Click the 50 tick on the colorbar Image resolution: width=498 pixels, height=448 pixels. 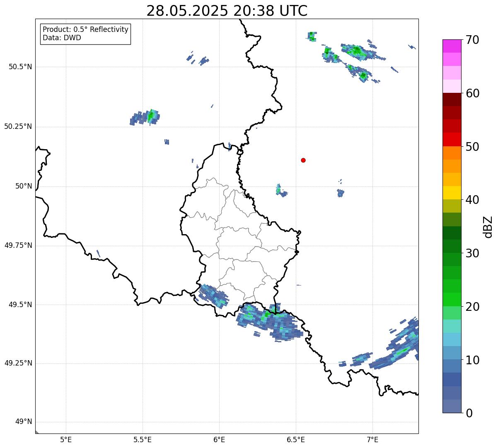pyautogui.click(x=472, y=147)
